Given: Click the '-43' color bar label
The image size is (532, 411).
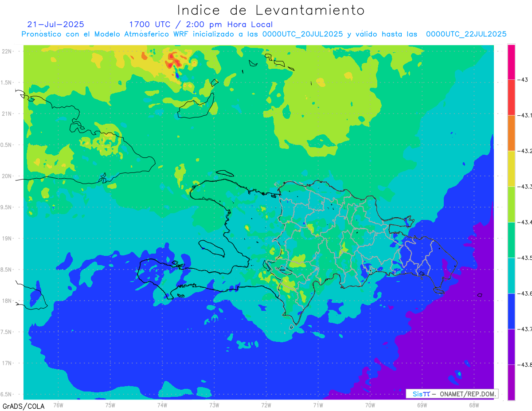Looking at the screenshot, I should pyautogui.click(x=524, y=80).
